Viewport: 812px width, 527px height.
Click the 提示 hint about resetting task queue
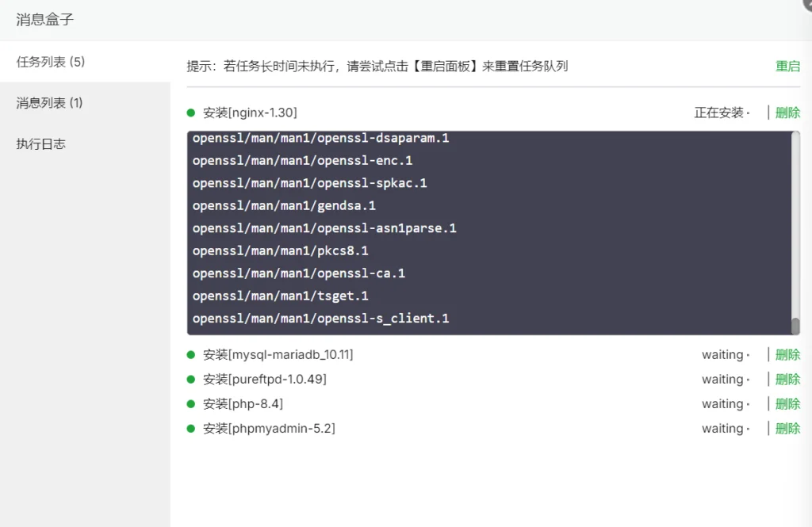[x=377, y=67]
